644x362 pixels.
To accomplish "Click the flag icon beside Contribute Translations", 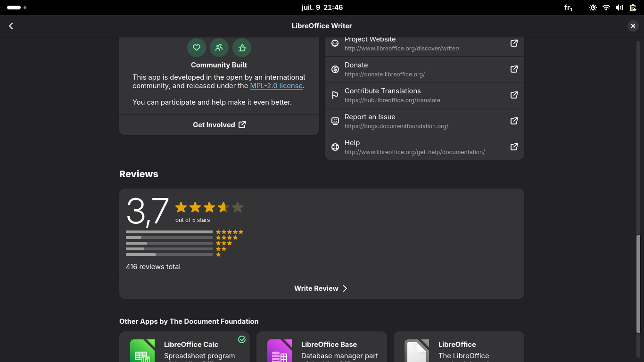I will tap(335, 95).
